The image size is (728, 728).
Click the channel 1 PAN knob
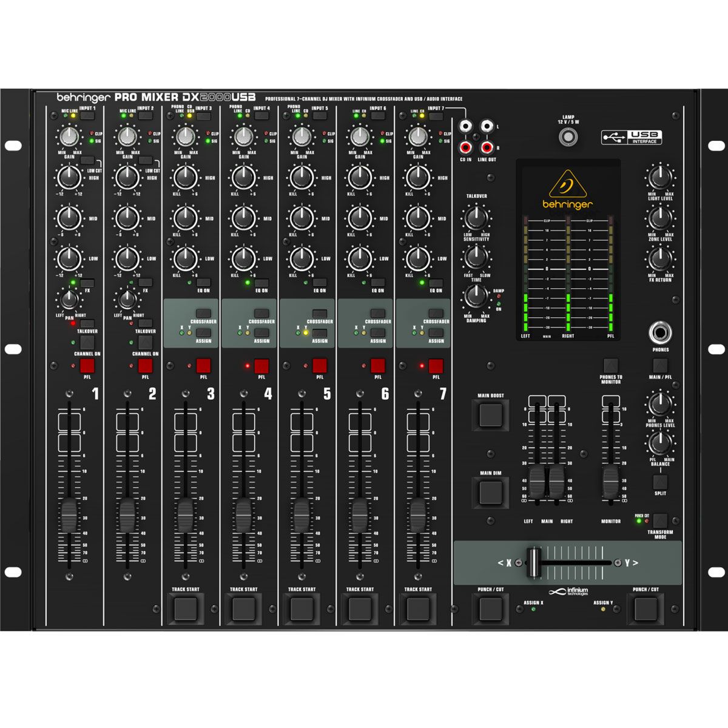click(69, 298)
